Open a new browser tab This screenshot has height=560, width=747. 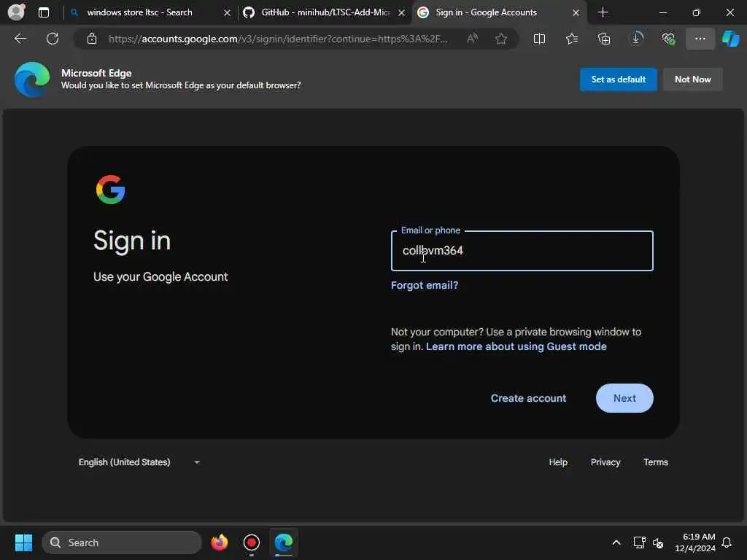point(603,12)
